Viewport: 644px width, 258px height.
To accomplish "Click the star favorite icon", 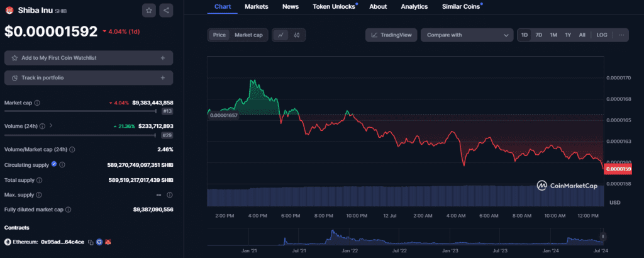I will click(x=148, y=10).
